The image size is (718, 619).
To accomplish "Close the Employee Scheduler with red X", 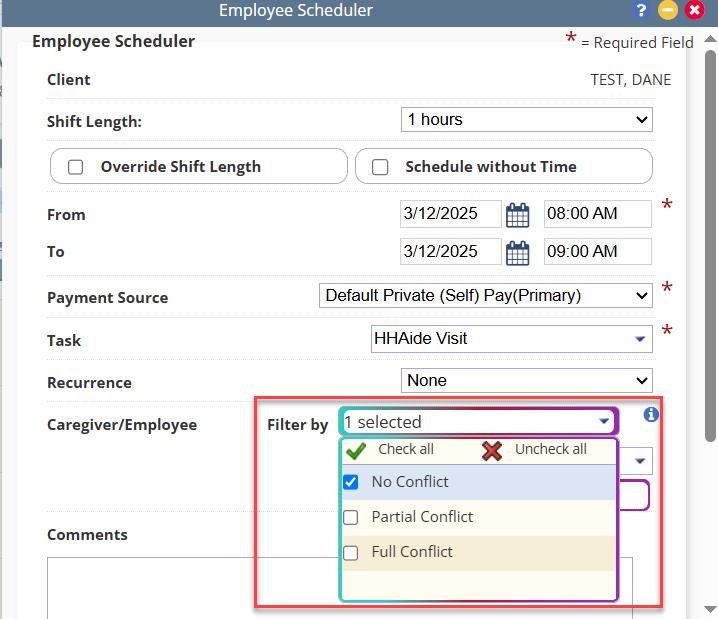I will (x=695, y=10).
